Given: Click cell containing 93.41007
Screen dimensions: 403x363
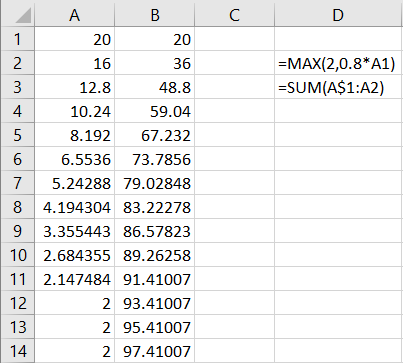Looking at the screenshot, I should point(154,303).
